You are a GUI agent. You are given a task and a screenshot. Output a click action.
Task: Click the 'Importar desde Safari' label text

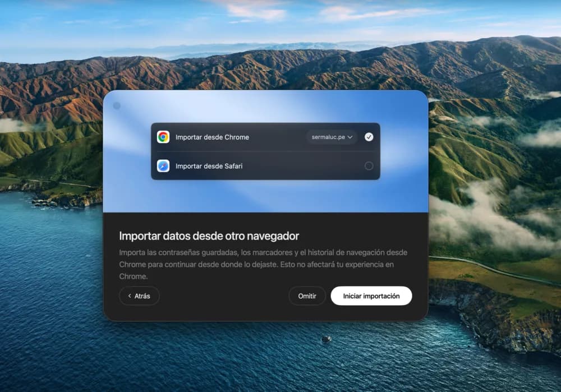click(209, 166)
